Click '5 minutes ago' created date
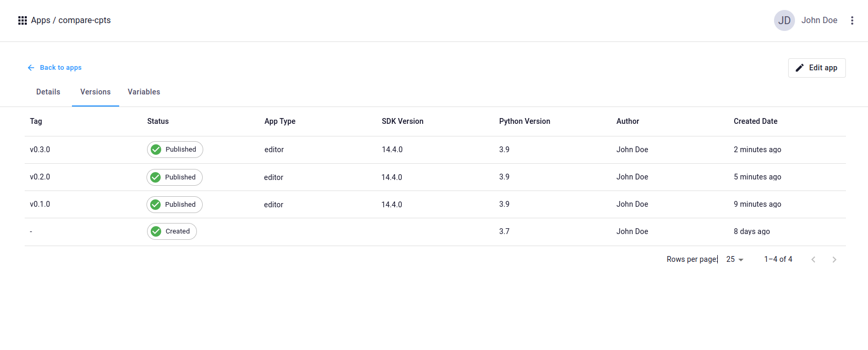This screenshot has height=350, width=868. [757, 177]
